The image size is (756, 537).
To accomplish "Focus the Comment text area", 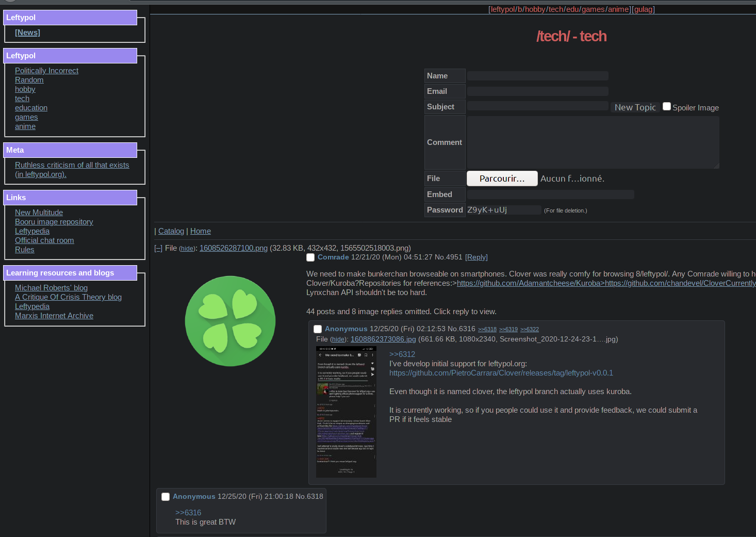I will [593, 142].
